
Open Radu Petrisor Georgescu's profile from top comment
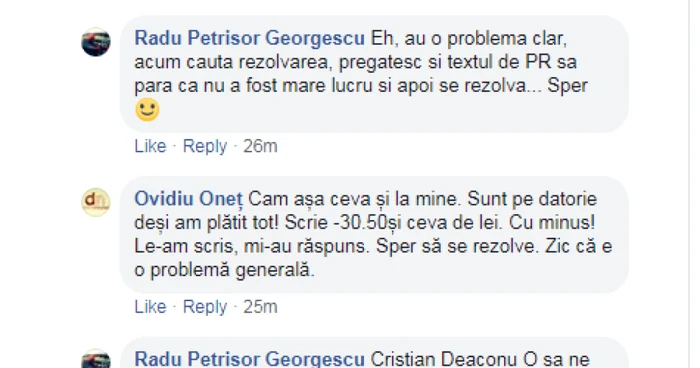(x=250, y=38)
